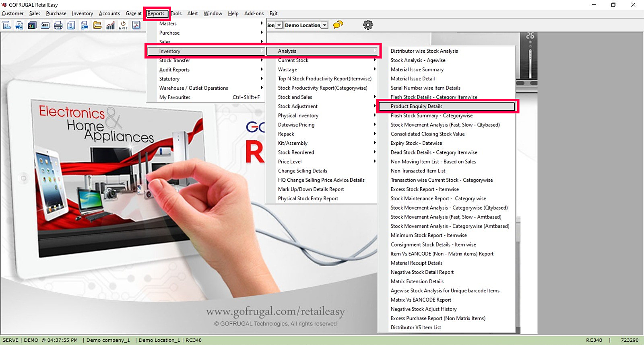This screenshot has height=345, width=644.
Task: Select Top N Stock Productivity Report(Itemwise)
Action: (322, 79)
